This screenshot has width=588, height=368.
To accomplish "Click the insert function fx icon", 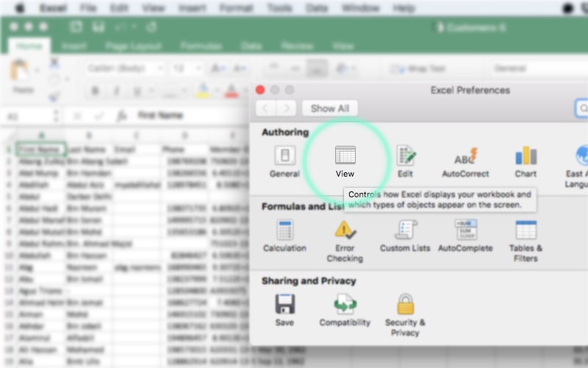I will coord(122,116).
